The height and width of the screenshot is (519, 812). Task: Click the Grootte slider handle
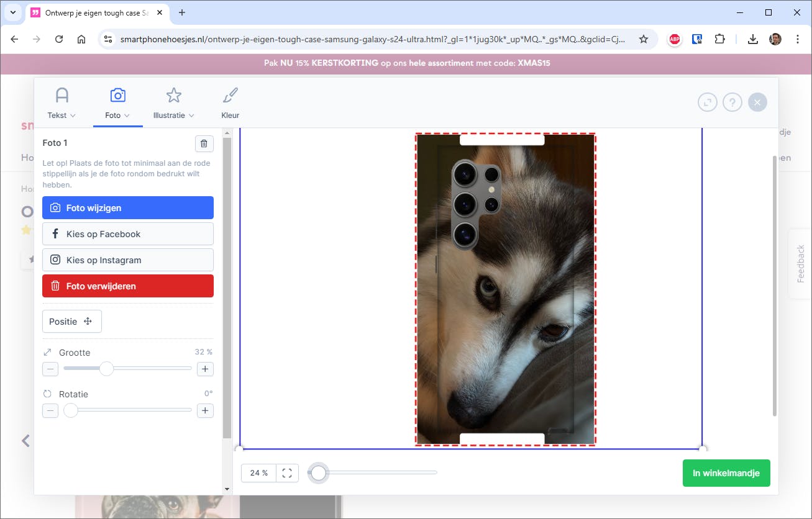[x=107, y=369]
